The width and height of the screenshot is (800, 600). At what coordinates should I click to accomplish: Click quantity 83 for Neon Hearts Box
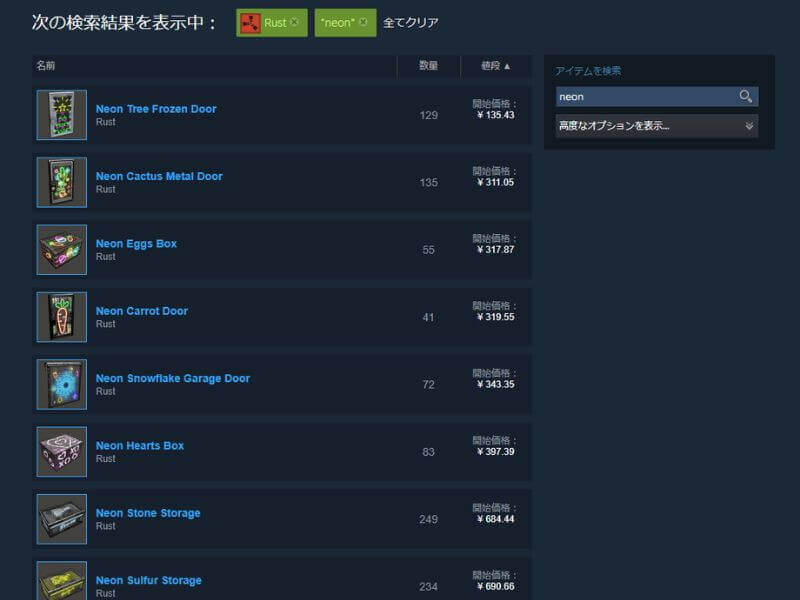click(429, 452)
